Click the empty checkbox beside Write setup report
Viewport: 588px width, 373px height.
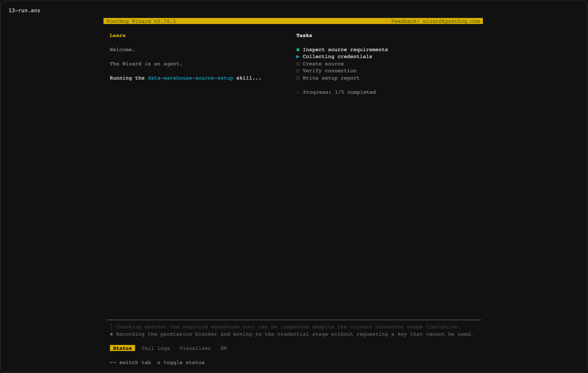298,78
